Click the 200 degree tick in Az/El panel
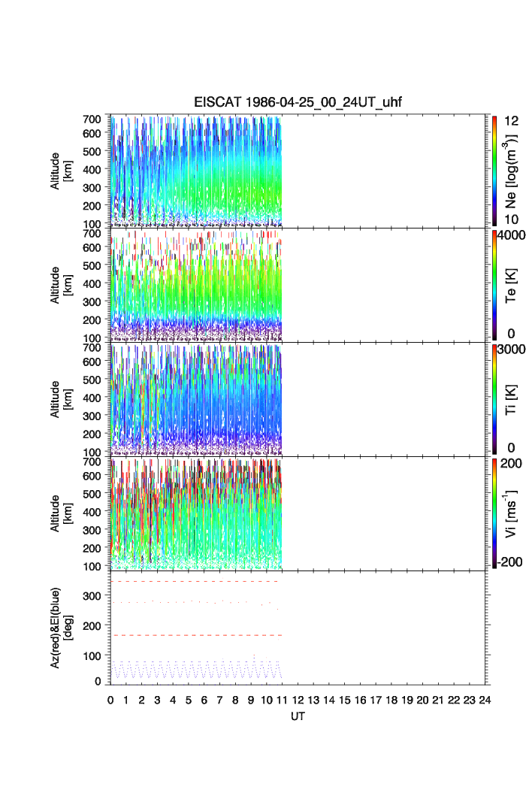This screenshot has height=799, width=532. tap(92, 626)
